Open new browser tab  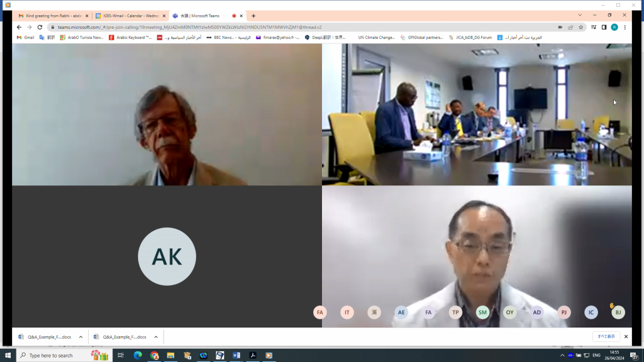point(253,16)
